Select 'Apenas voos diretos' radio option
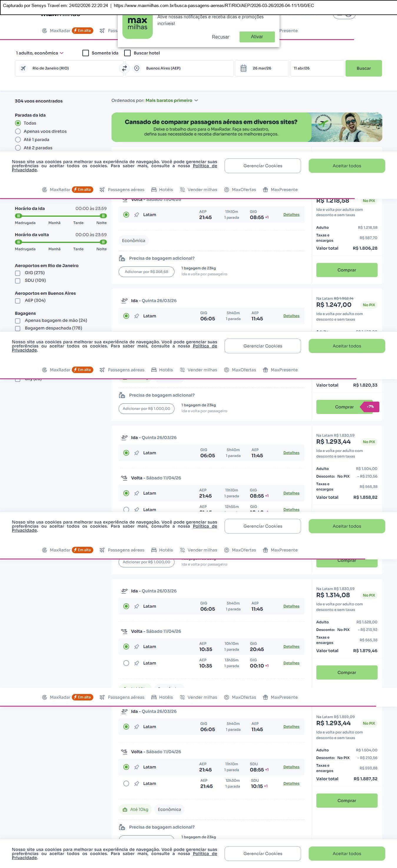 point(18,131)
